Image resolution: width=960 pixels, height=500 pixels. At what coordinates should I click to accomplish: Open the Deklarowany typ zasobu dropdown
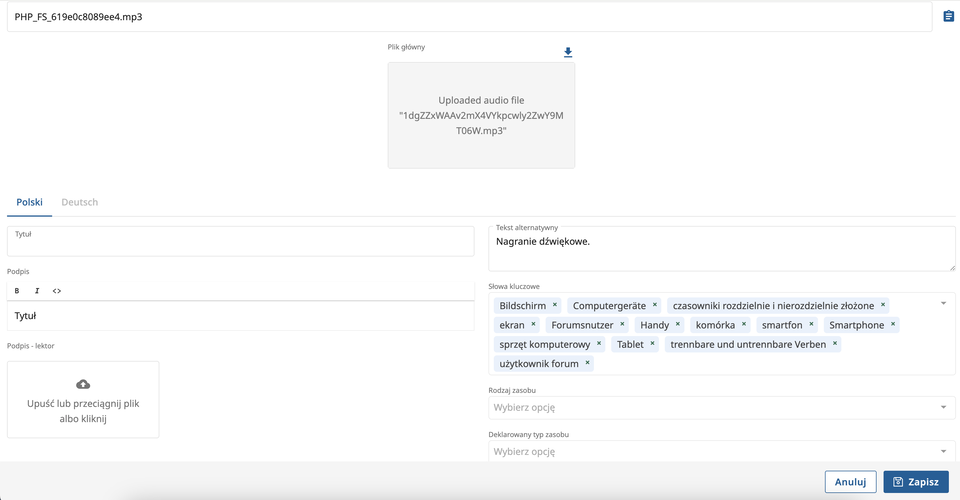[x=943, y=452]
